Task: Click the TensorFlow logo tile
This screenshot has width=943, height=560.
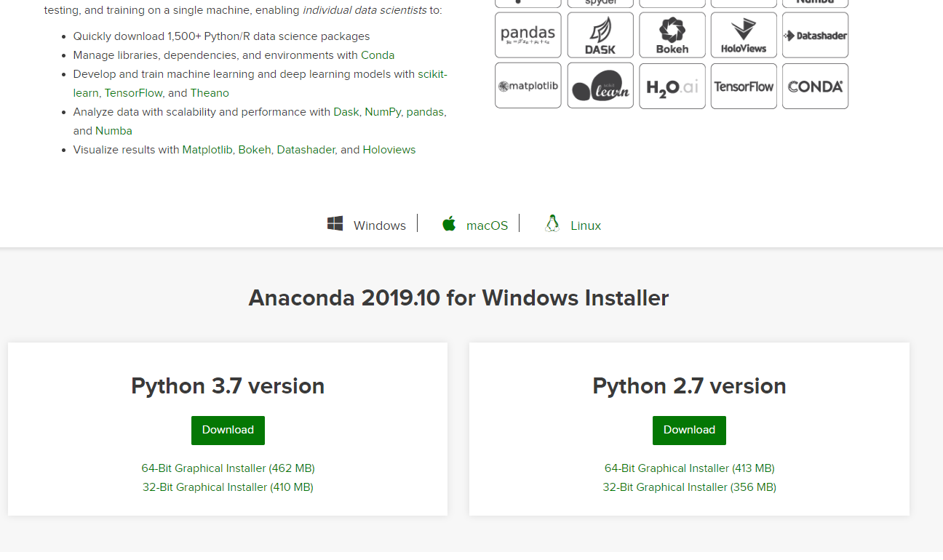Action: (744, 86)
